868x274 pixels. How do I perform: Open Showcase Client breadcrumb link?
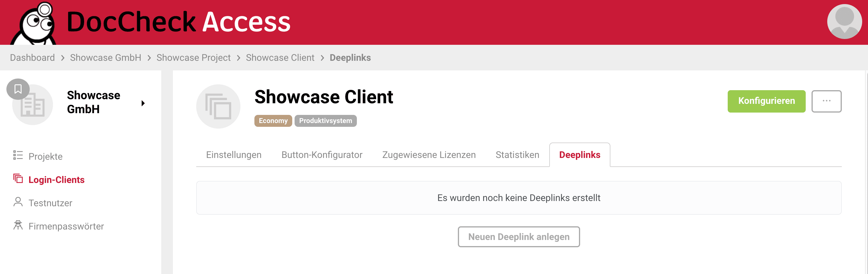[x=280, y=58]
